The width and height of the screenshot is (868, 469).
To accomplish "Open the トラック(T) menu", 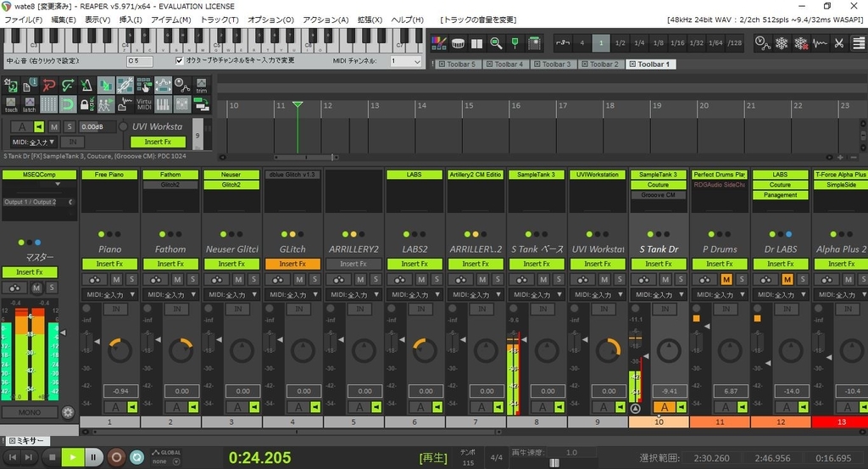I will click(x=220, y=20).
